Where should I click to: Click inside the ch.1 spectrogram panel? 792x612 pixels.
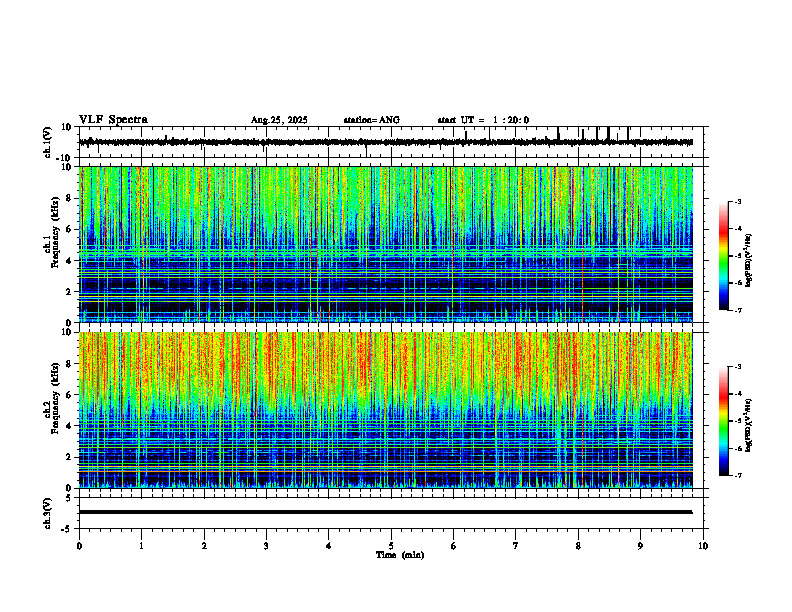[385, 244]
